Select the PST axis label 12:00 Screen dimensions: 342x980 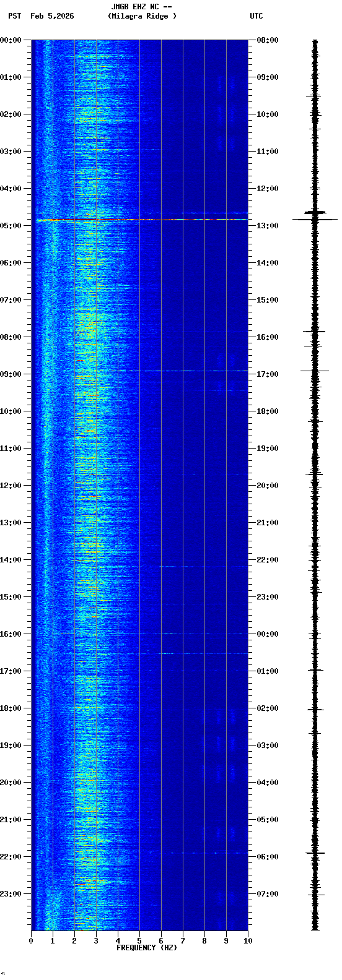(x=11, y=486)
